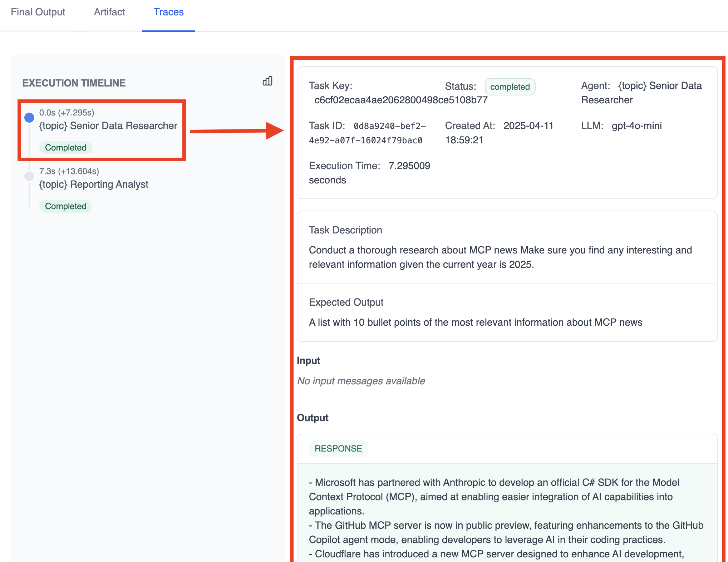Screen dimensions: 728x562
Task: Toggle the Reporting Analyst timeline entry
Action: [94, 184]
